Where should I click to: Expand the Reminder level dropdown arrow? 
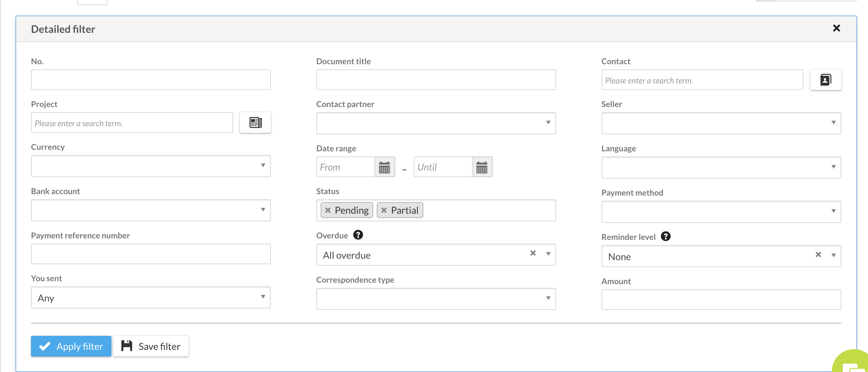pyautogui.click(x=833, y=255)
